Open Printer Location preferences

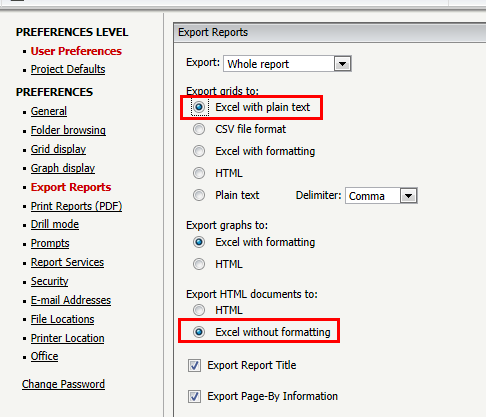(x=68, y=338)
